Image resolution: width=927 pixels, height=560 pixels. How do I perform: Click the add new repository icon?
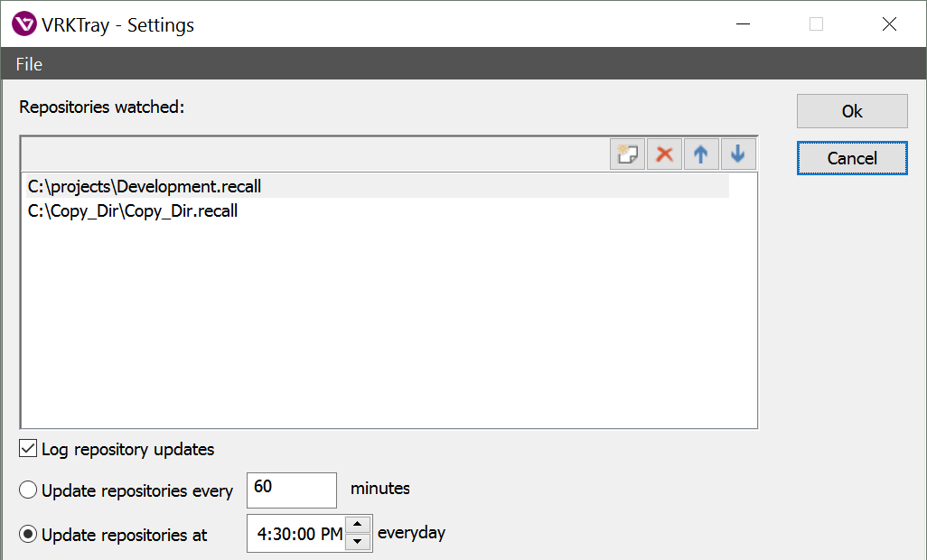click(627, 154)
